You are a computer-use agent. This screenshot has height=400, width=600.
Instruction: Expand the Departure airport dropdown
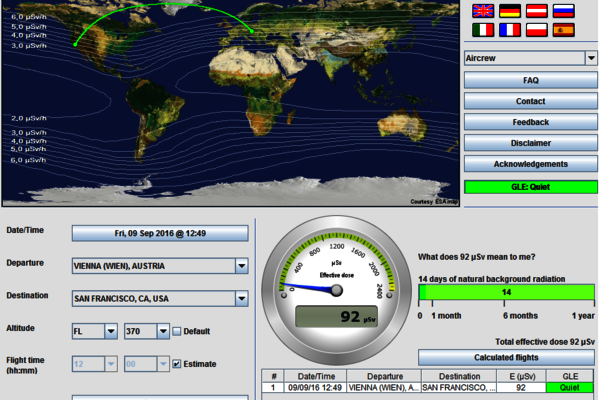coord(241,266)
